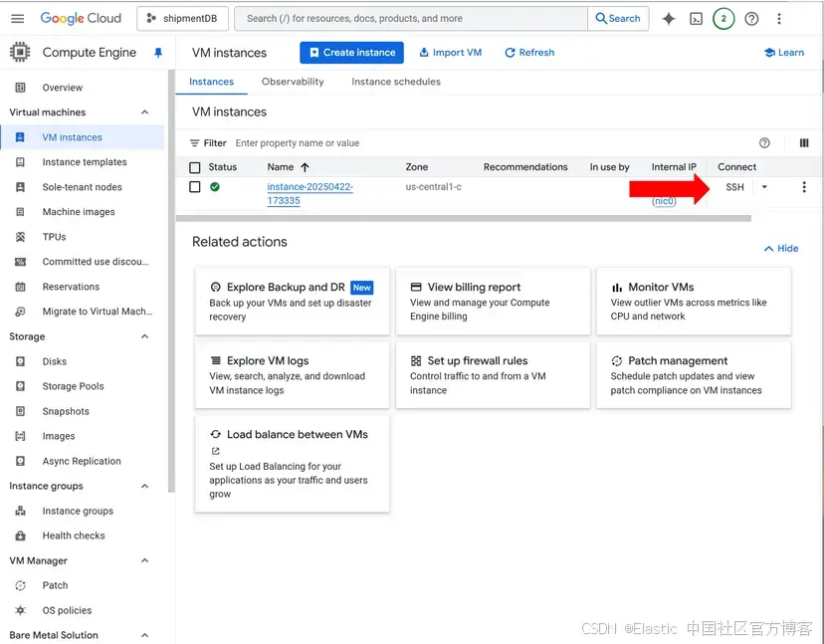Collapse the Bare Metal Solution section
The width and height of the screenshot is (824, 644).
(145, 635)
